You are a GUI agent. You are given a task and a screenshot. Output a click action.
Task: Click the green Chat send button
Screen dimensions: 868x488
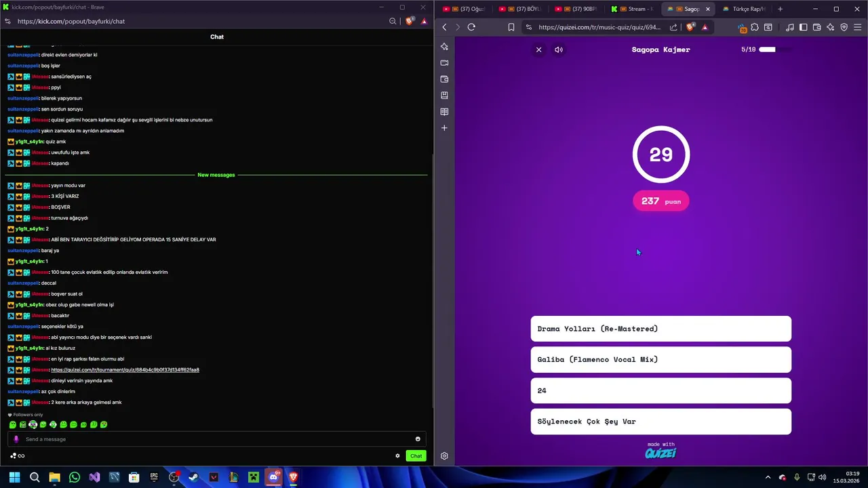click(x=416, y=456)
